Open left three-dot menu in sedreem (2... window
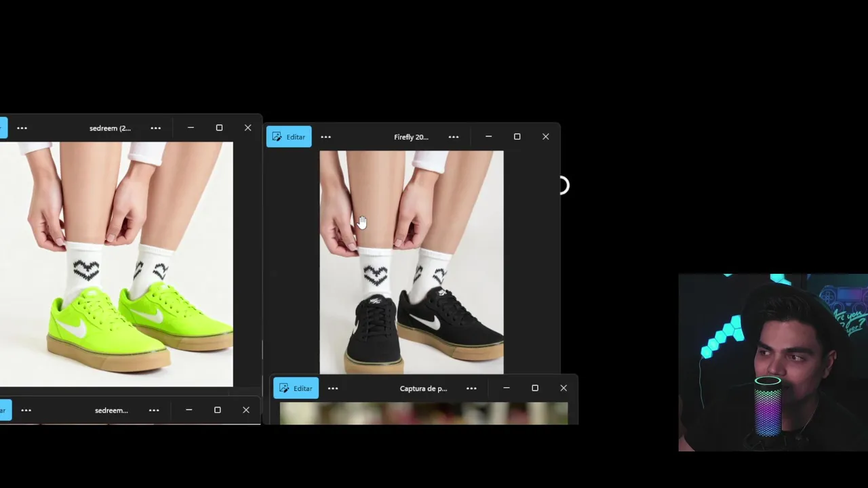The height and width of the screenshot is (488, 868). [22, 128]
